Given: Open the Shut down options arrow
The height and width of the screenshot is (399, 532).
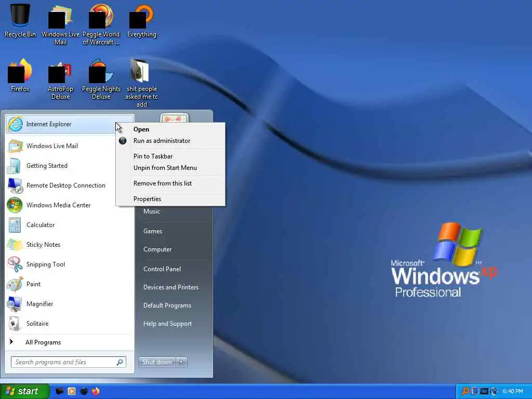Looking at the screenshot, I should [181, 362].
